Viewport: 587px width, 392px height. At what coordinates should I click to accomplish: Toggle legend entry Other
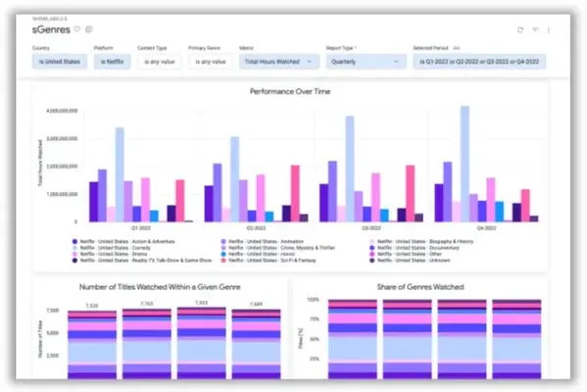pos(406,254)
